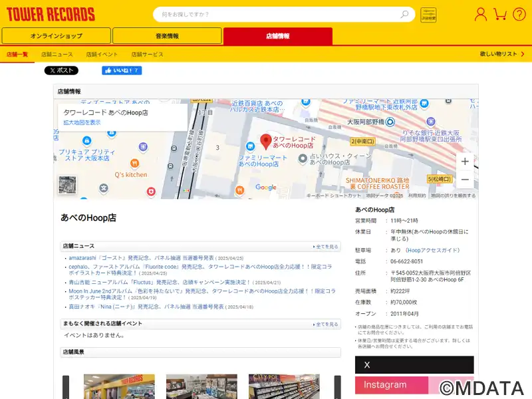Open the Moon In June 2ndアルバム news article

tap(202, 294)
